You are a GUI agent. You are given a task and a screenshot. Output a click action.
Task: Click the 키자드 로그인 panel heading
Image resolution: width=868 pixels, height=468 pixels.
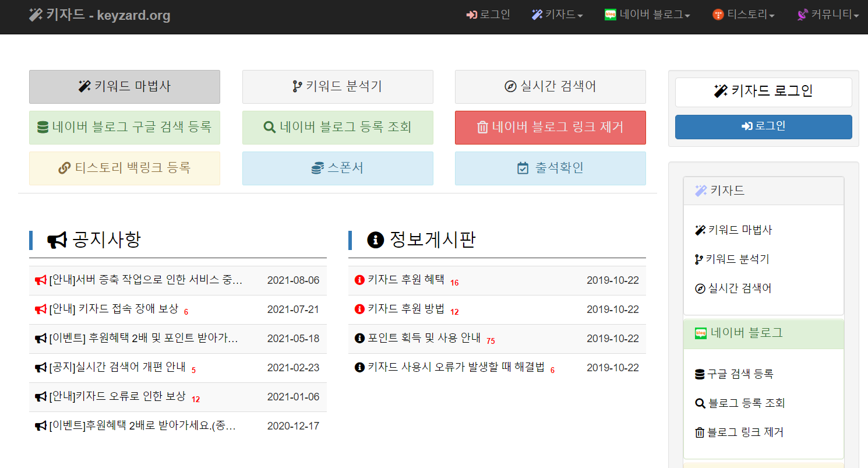tap(764, 92)
